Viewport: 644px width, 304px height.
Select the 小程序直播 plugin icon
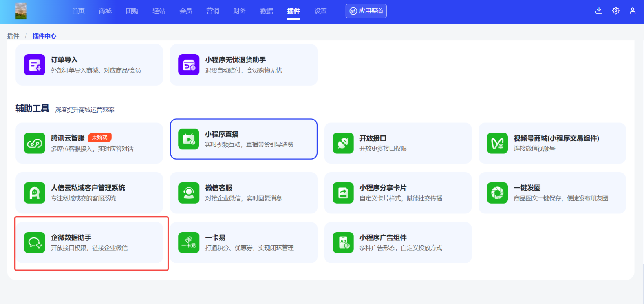pyautogui.click(x=189, y=139)
